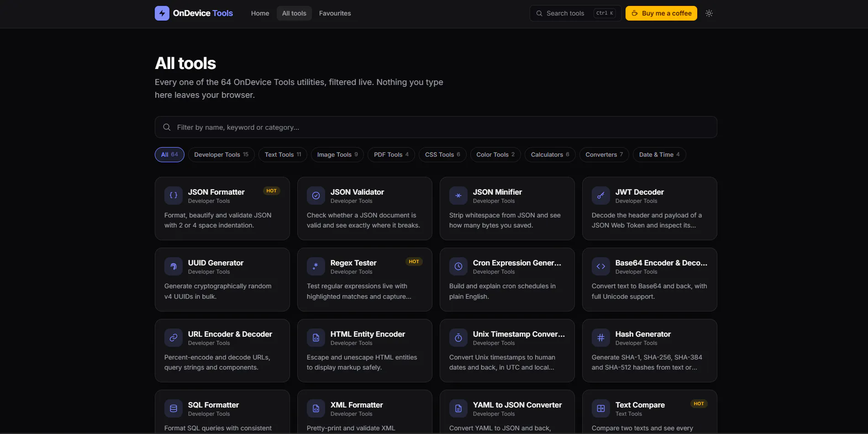The image size is (868, 434).
Task: Click the Hash Generator hash symbol icon
Action: click(x=601, y=338)
